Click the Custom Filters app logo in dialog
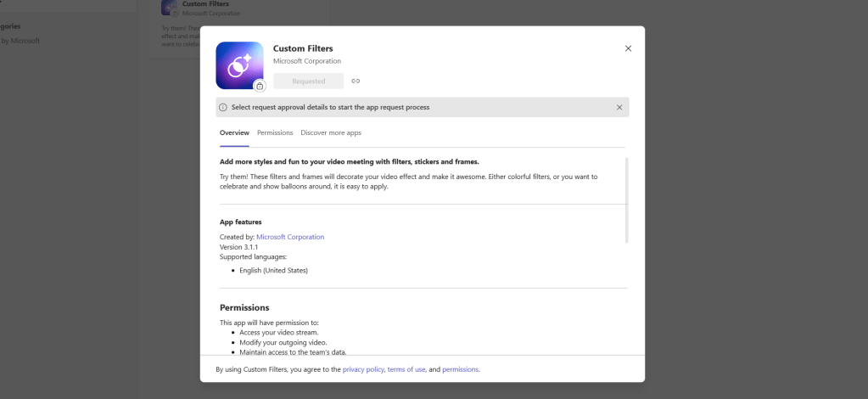Viewport: 868px width, 399px height. (x=238, y=65)
